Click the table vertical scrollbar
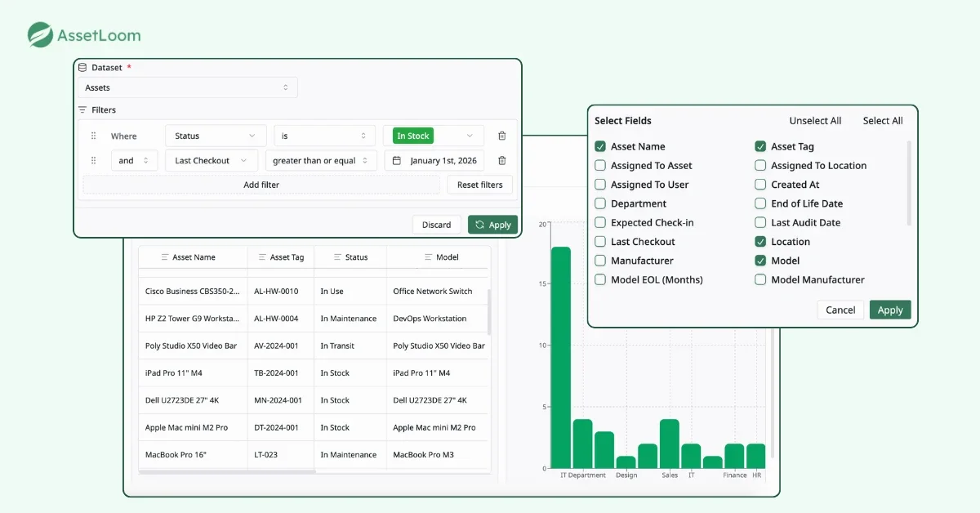980x513 pixels. pos(489,312)
